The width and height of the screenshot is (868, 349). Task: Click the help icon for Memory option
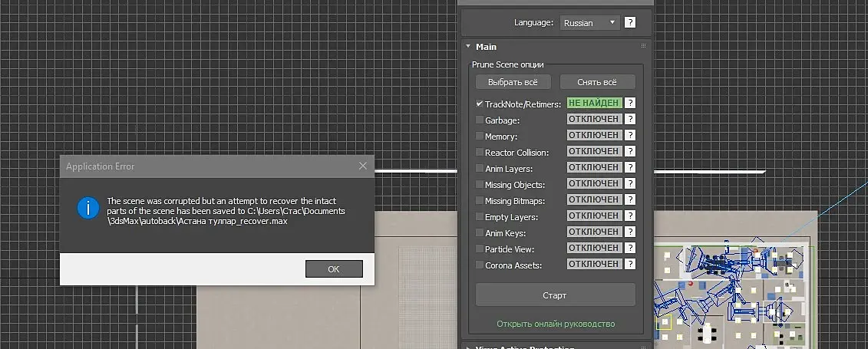coord(630,136)
